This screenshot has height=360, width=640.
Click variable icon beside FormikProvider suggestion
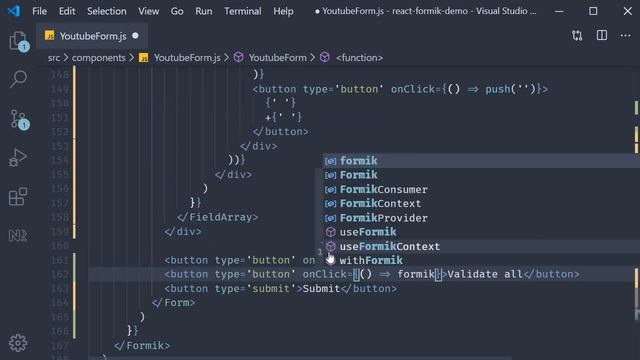coord(330,218)
